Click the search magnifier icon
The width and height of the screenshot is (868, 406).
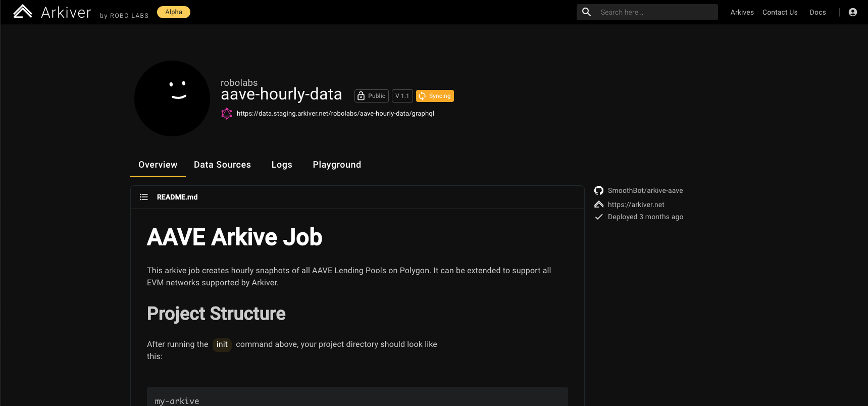[x=586, y=12]
